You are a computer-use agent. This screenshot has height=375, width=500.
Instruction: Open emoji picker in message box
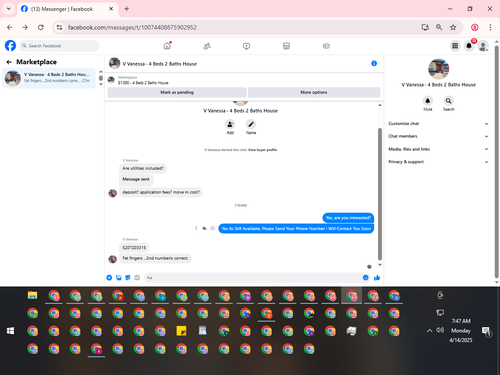click(366, 278)
